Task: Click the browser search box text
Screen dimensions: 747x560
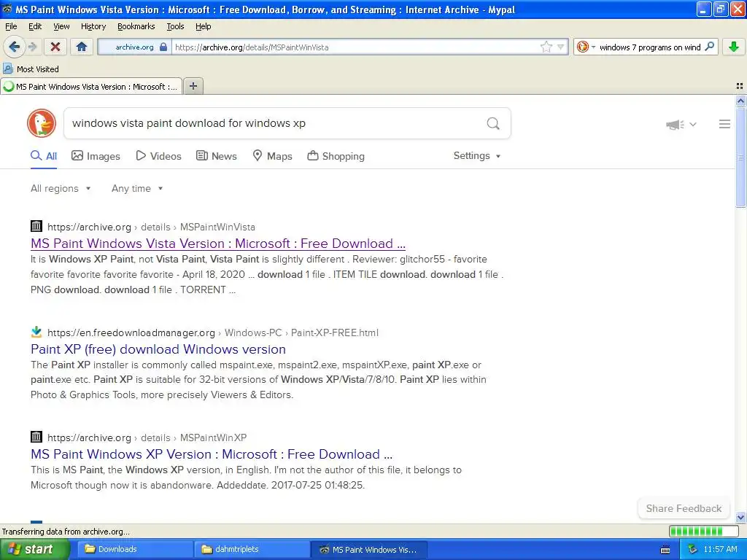Action: click(650, 47)
